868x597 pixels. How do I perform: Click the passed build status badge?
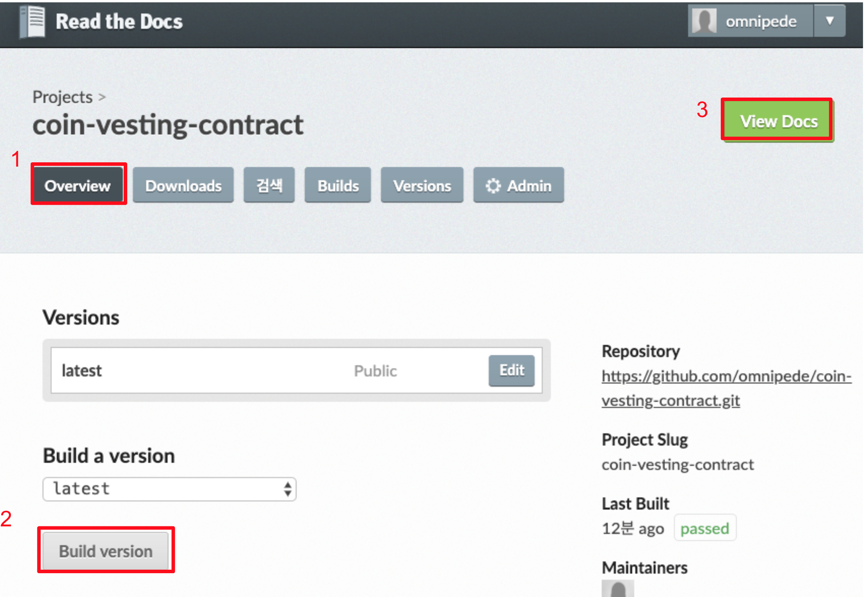pyautogui.click(x=705, y=528)
